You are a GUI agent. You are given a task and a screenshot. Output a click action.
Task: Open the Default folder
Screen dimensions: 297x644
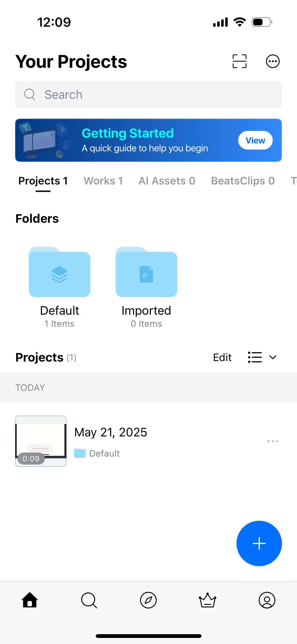click(59, 272)
